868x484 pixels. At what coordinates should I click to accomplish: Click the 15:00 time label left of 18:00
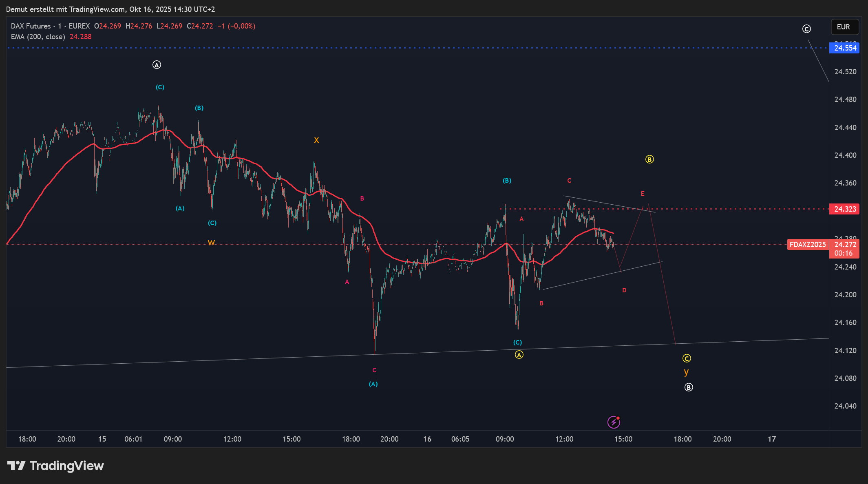pos(292,439)
